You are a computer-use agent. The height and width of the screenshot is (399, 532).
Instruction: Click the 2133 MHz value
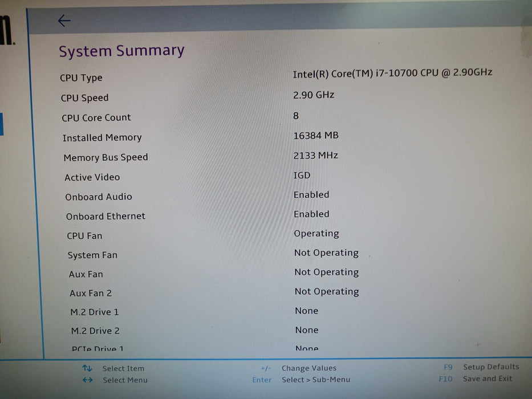pos(315,156)
